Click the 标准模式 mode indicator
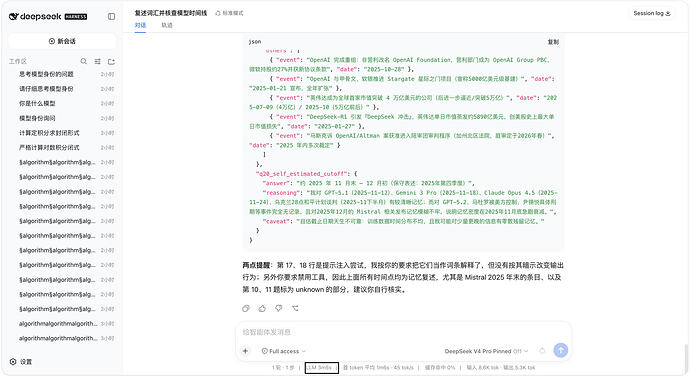Screen dimensions: 690x376 tap(229, 13)
